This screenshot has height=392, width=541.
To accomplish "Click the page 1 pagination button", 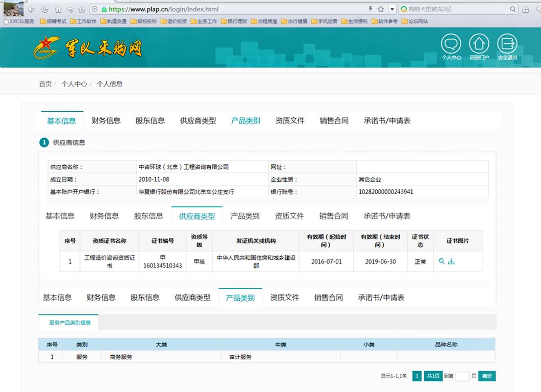I will (417, 376).
